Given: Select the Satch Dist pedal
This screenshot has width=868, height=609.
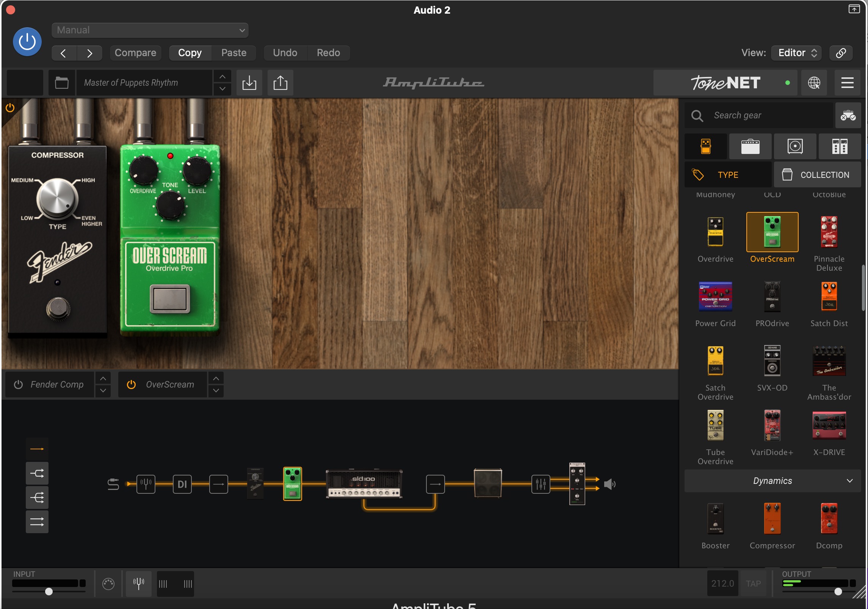Looking at the screenshot, I should coord(829,297).
